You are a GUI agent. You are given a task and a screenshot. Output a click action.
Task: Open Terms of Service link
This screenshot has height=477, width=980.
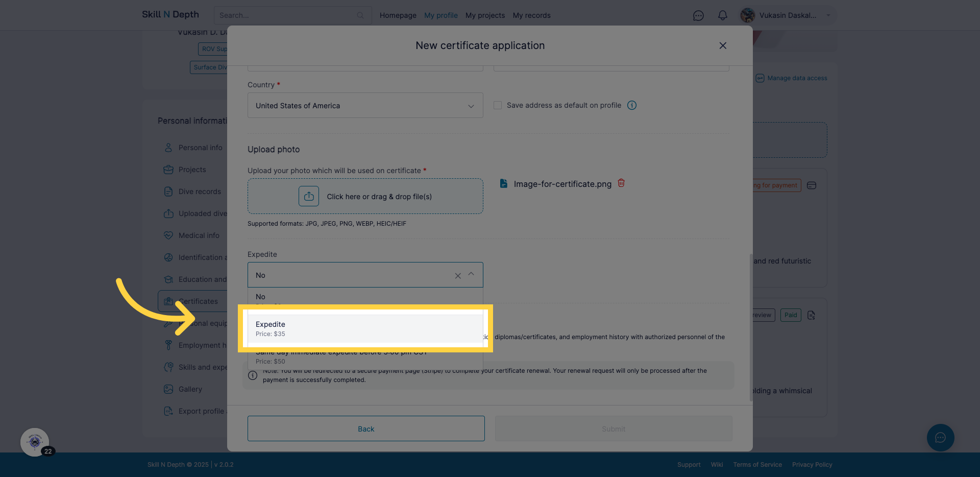757,465
